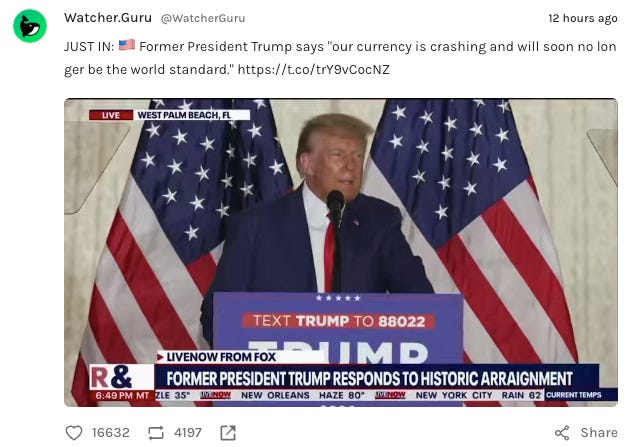This screenshot has width=628, height=447.
Task: Click the 12 hours ago timestamp
Action: click(583, 18)
